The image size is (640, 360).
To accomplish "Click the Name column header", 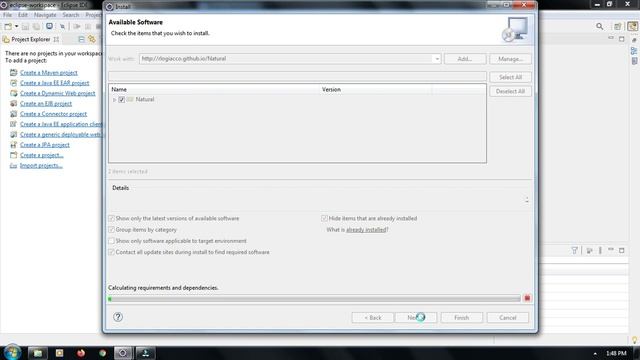I will (x=214, y=89).
